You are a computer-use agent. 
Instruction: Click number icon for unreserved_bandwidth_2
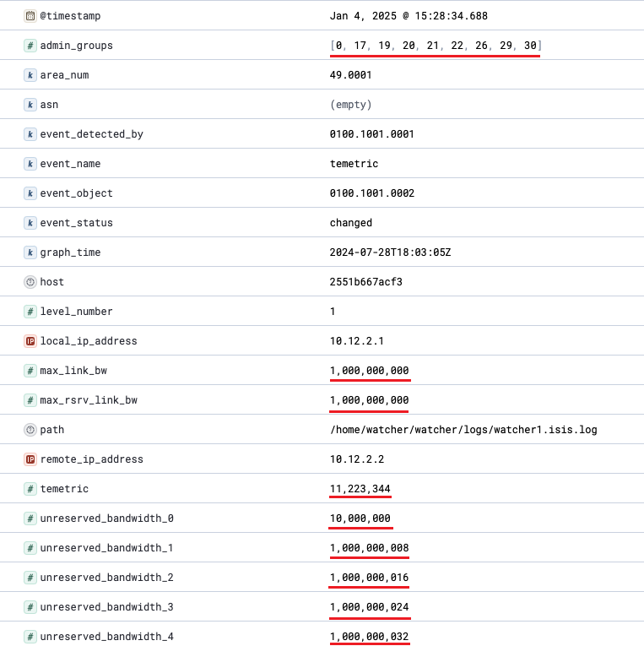pyautogui.click(x=30, y=578)
